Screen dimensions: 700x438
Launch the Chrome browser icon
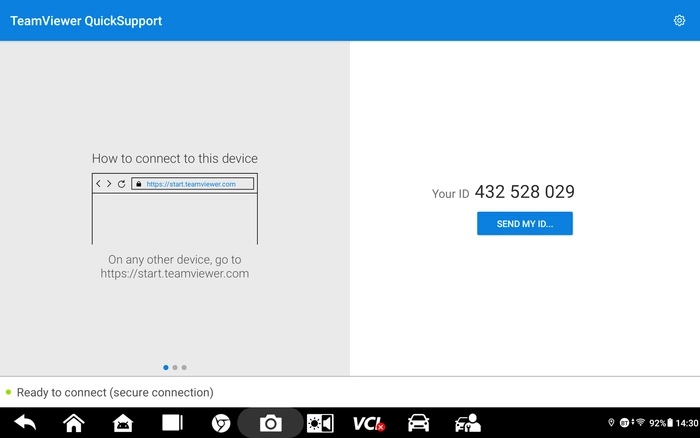(221, 423)
